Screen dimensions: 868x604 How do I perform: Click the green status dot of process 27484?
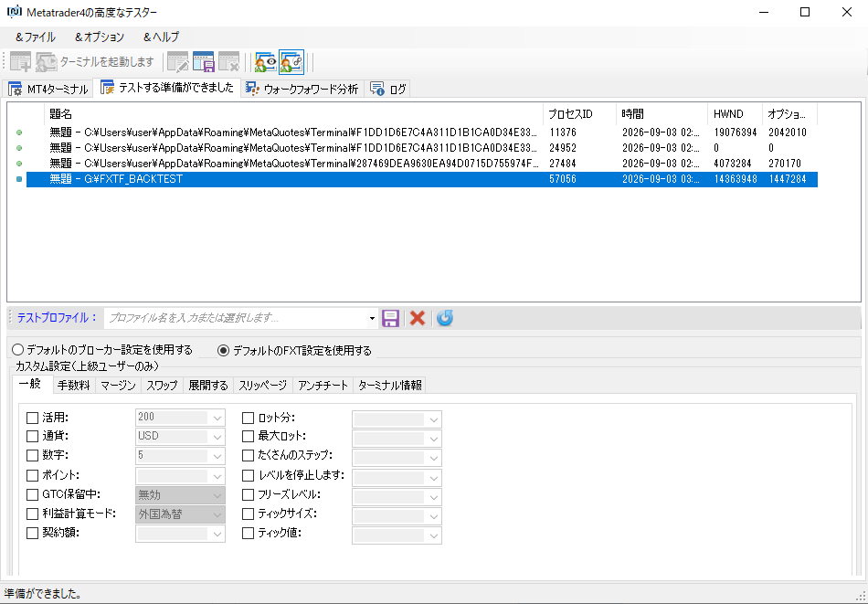pos(19,164)
